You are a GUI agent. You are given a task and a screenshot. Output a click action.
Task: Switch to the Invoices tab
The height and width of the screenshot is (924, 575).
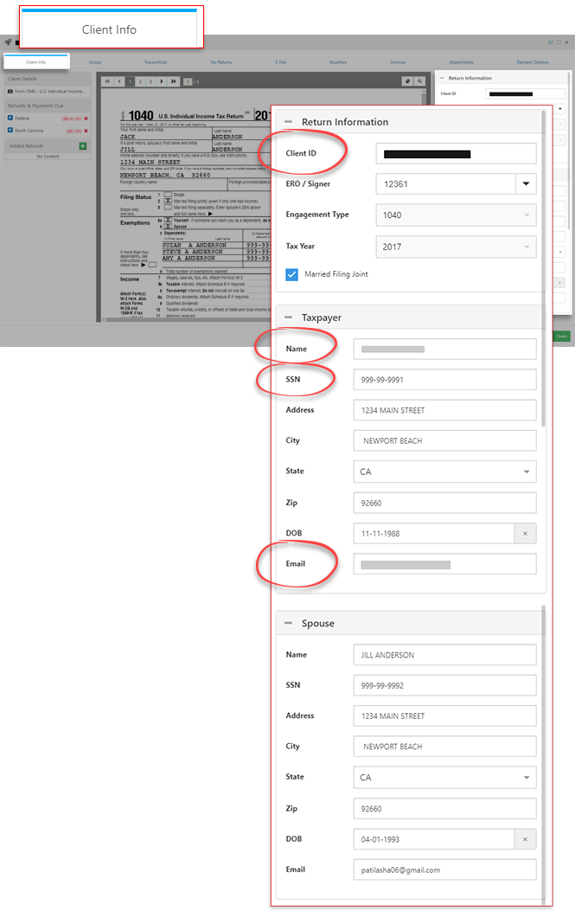pyautogui.click(x=398, y=62)
